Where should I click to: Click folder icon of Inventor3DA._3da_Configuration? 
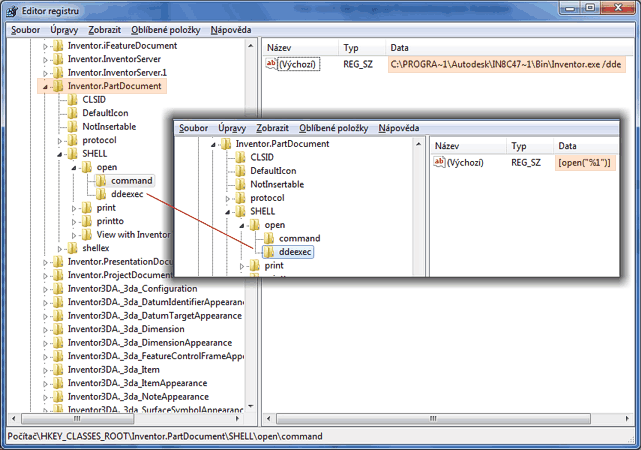(58, 289)
